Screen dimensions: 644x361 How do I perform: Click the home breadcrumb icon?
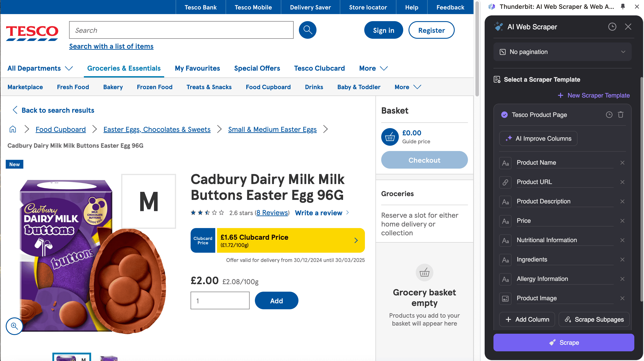[13, 129]
